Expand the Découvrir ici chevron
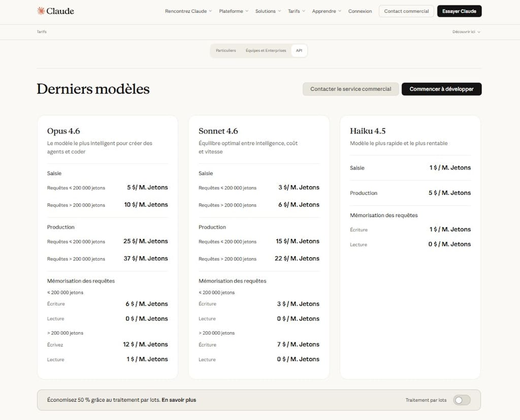520x420 pixels. tap(479, 32)
